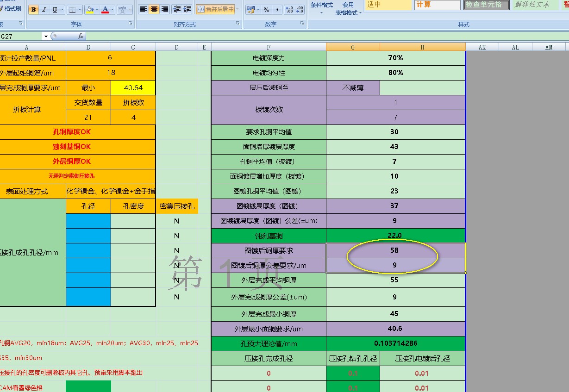Open accounting format dropdown arrow
Image resolution: width=569 pixels, height=392 pixels.
258,9
